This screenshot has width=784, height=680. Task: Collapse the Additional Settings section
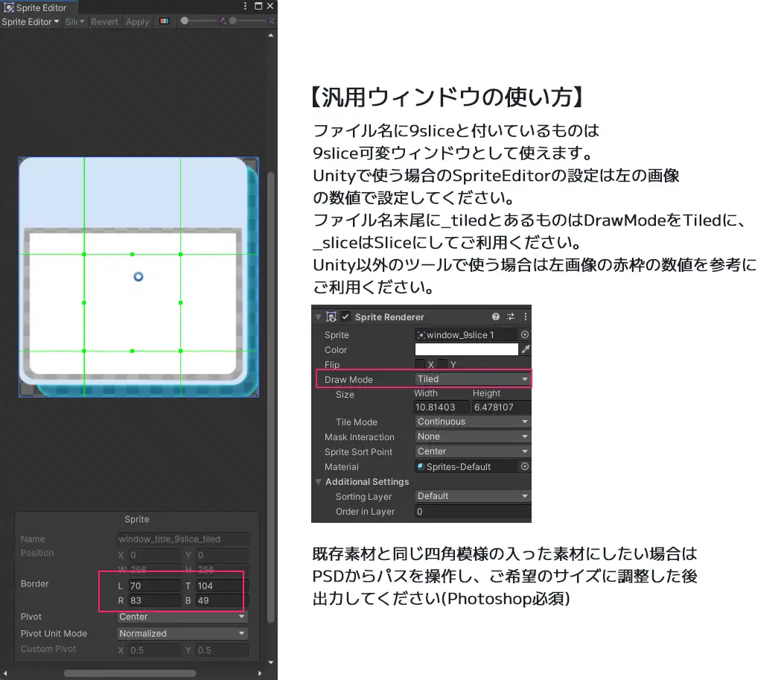(319, 482)
